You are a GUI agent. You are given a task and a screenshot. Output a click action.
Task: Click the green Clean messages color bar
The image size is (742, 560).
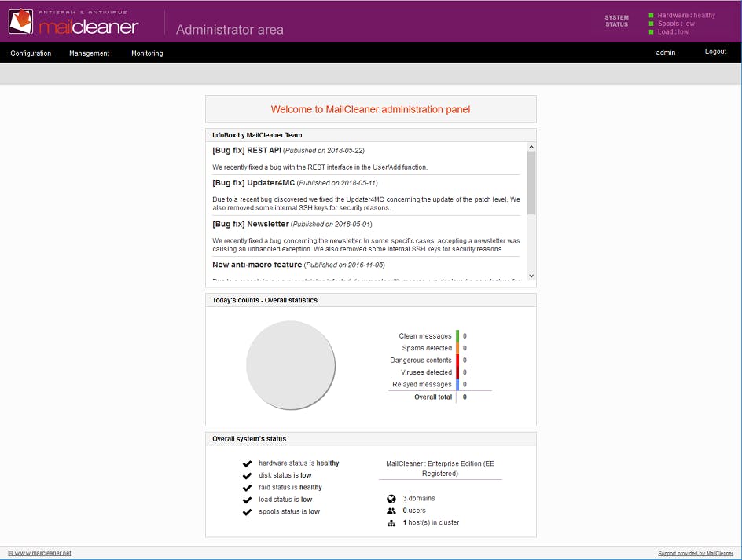(457, 336)
